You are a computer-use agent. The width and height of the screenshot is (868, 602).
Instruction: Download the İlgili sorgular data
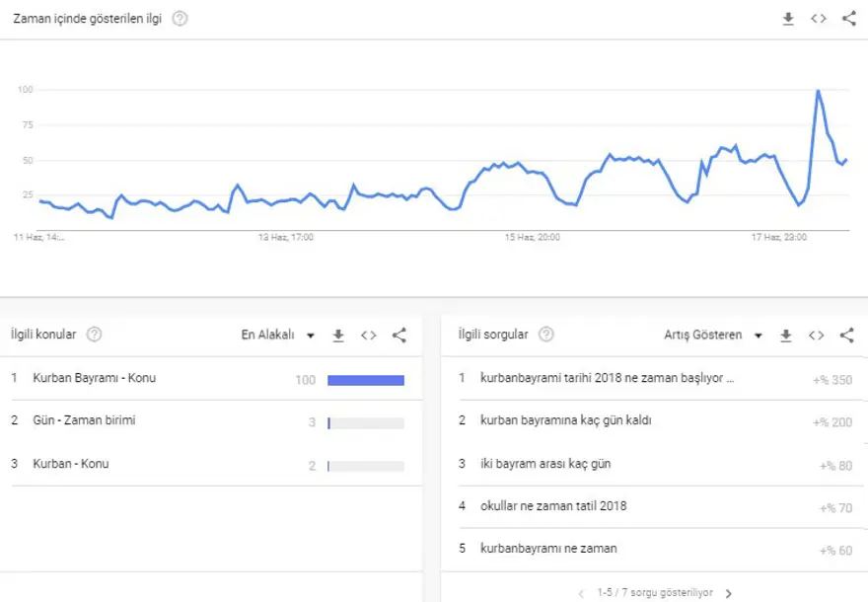click(x=786, y=336)
